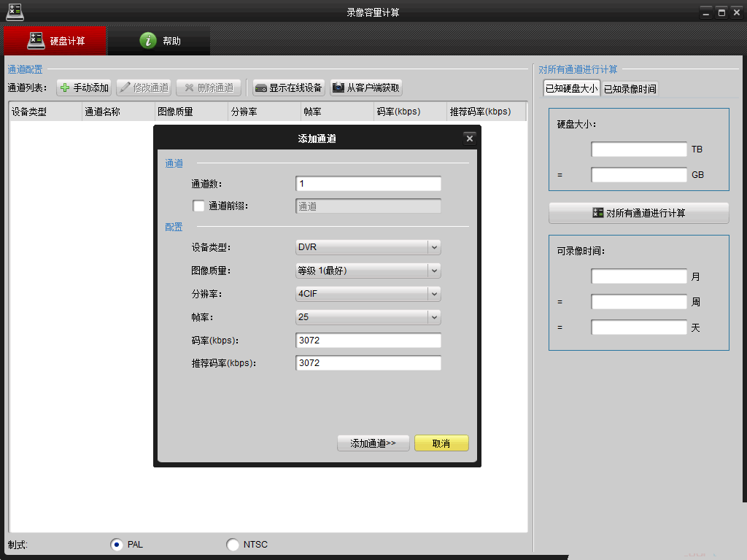
Task: Switch to the 帮助 help tab
Action: (x=159, y=40)
